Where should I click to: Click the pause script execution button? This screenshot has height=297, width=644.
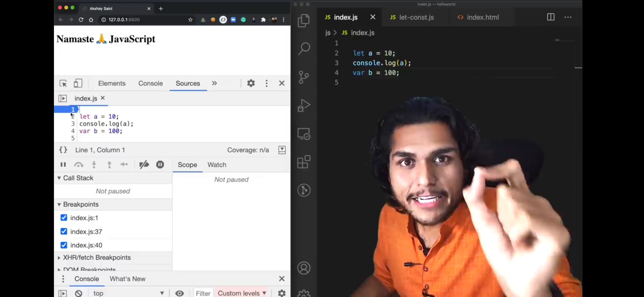[63, 164]
